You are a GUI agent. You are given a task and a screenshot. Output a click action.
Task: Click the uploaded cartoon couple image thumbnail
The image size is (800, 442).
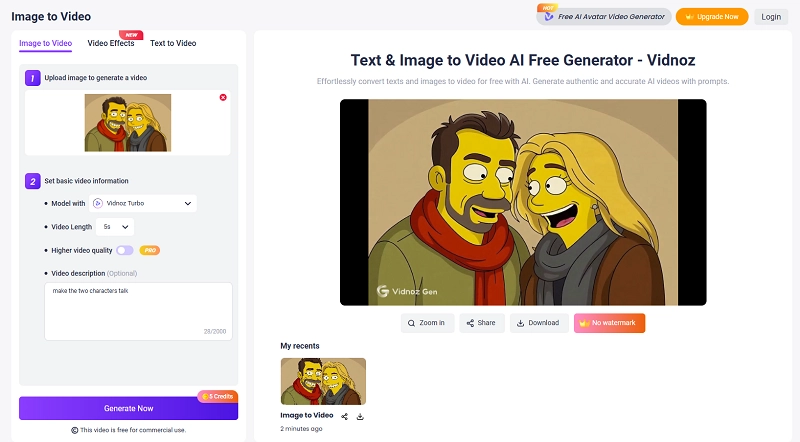coord(128,122)
